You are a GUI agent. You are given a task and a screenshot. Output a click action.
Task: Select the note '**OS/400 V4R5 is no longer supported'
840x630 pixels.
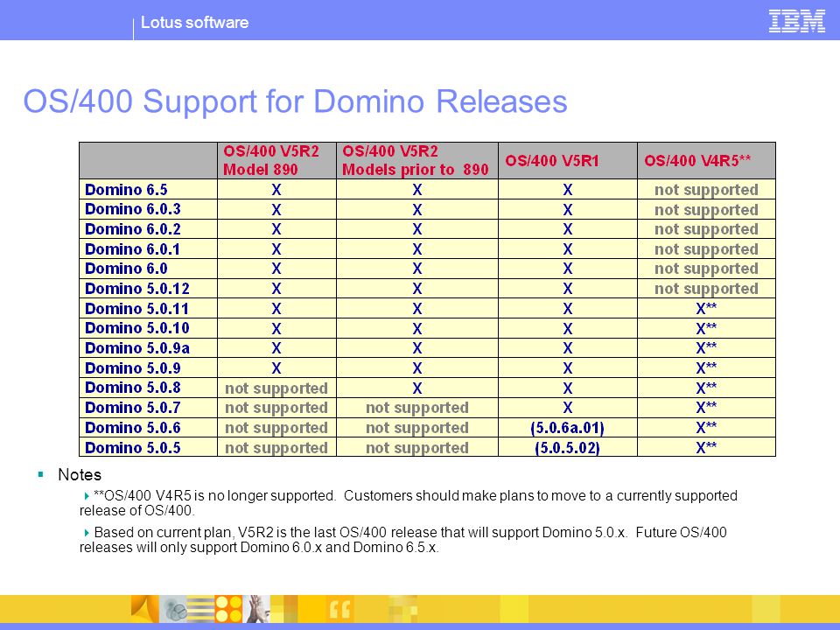(409, 502)
